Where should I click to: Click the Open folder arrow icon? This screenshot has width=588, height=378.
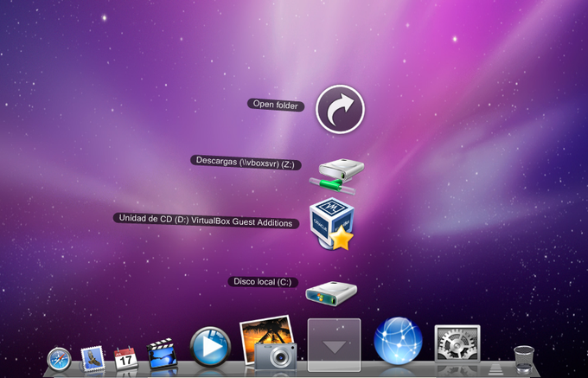click(340, 109)
